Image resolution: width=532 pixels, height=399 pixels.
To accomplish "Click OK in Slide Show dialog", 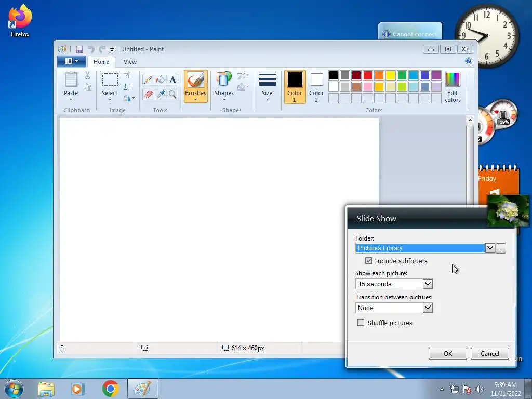I will pos(447,353).
